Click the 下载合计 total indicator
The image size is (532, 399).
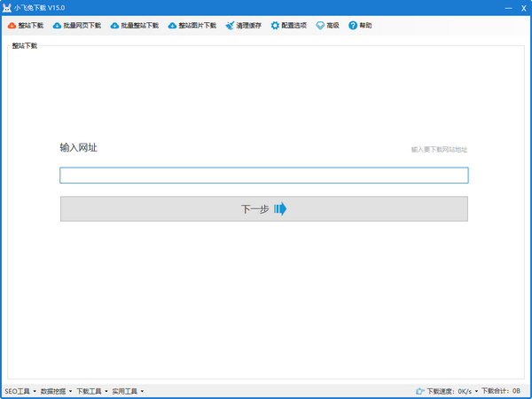coord(501,391)
